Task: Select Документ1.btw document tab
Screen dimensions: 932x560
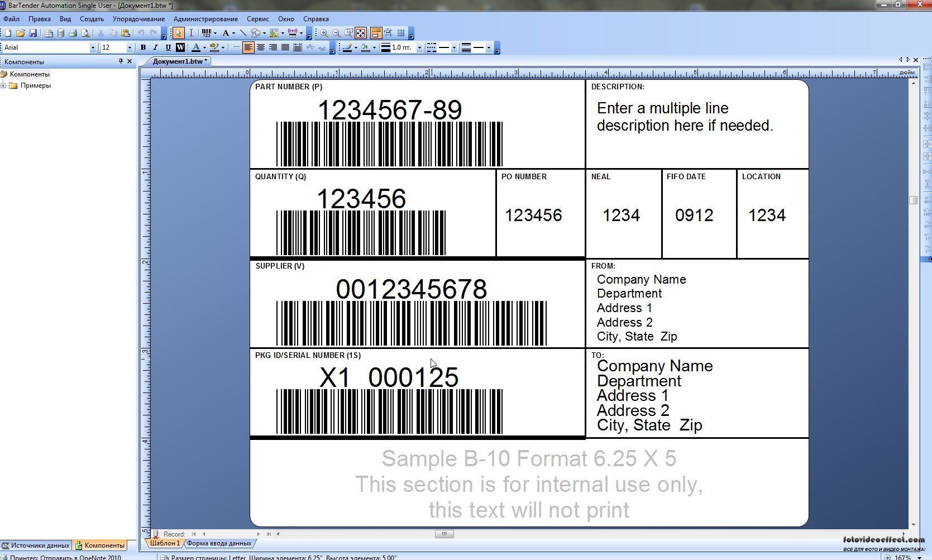Action: [180, 61]
